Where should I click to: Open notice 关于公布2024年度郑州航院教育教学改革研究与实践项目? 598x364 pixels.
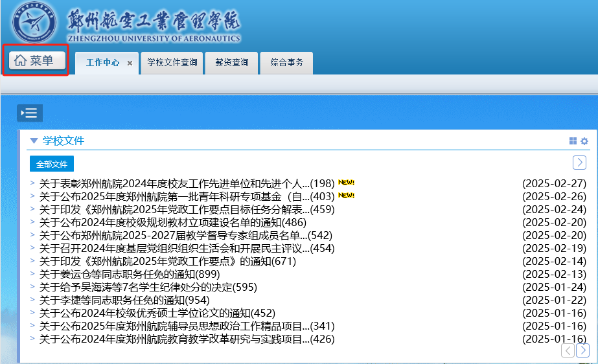tap(187, 339)
